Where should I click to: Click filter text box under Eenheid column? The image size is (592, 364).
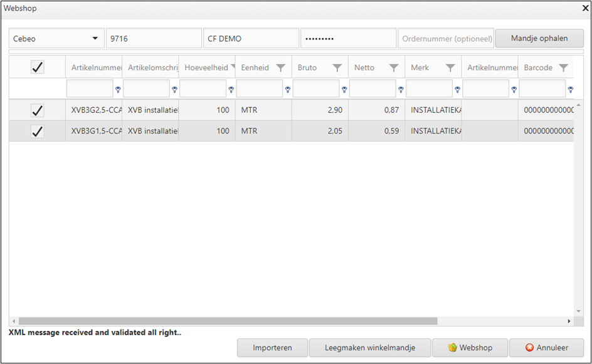tap(260, 89)
